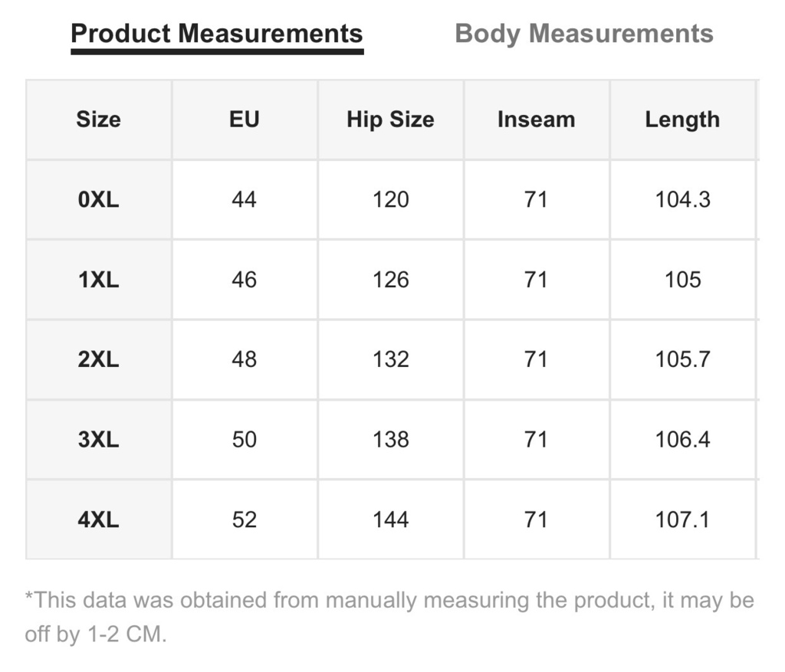Image resolution: width=785 pixels, height=672 pixels.
Task: Click the EU value 44 cell
Action: pyautogui.click(x=245, y=200)
